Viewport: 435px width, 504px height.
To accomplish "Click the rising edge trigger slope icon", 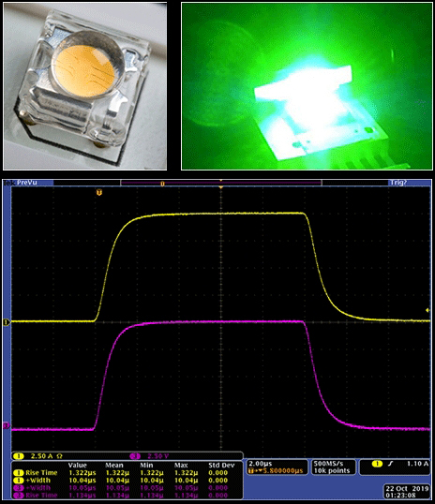I will click(391, 464).
